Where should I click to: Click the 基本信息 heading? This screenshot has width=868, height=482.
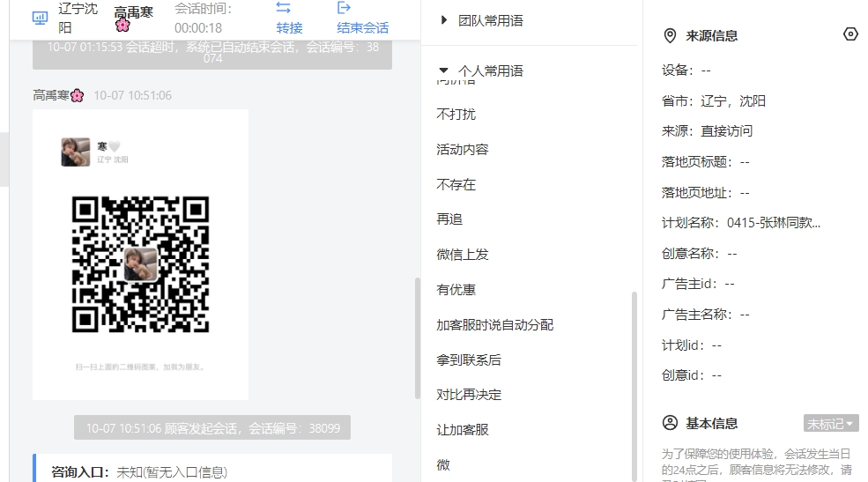(x=711, y=424)
